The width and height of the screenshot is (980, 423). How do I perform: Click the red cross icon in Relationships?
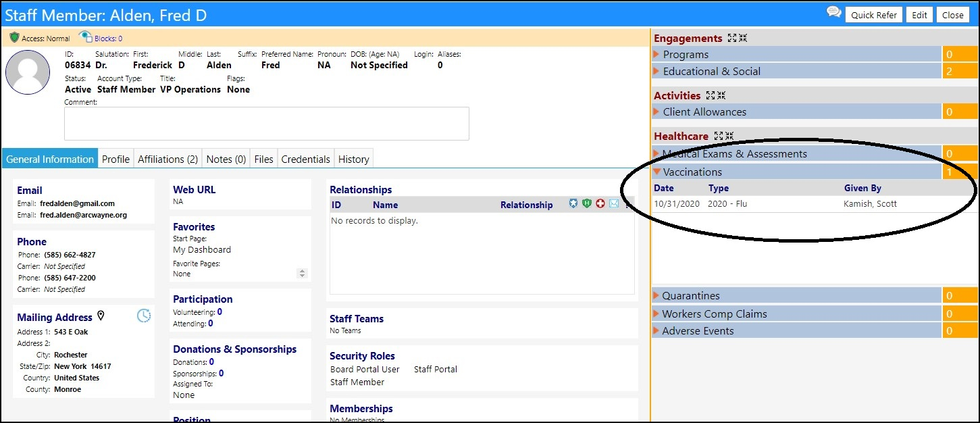click(x=600, y=204)
